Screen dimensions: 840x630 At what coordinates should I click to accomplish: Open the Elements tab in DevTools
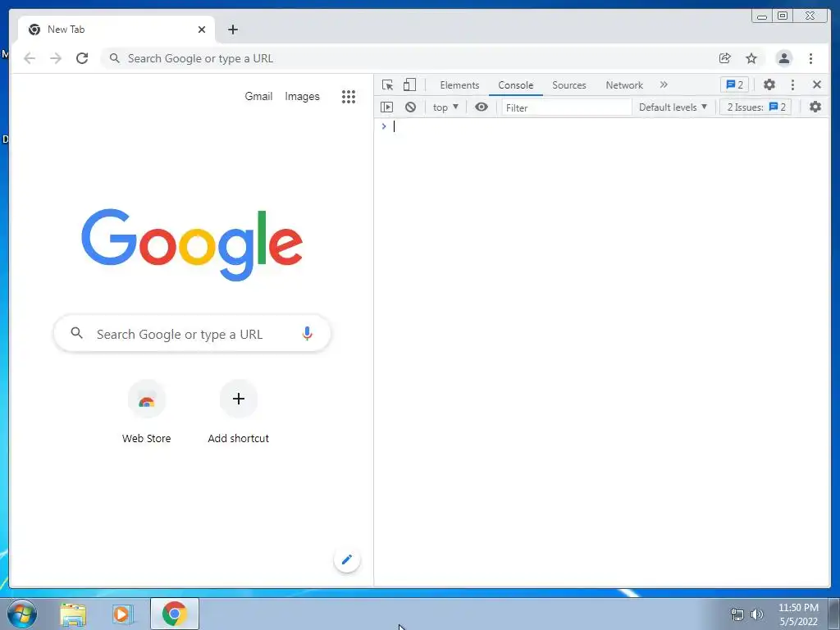tap(459, 85)
